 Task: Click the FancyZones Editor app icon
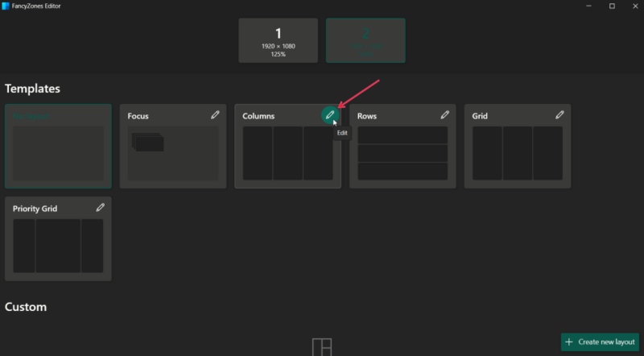tap(6, 6)
